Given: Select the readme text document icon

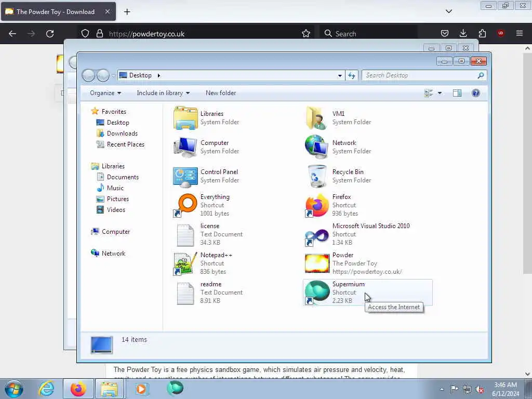Looking at the screenshot, I should coord(185,293).
